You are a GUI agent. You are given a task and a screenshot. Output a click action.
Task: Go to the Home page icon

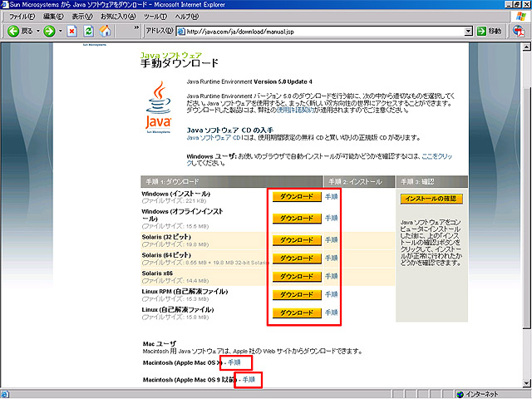click(106, 32)
